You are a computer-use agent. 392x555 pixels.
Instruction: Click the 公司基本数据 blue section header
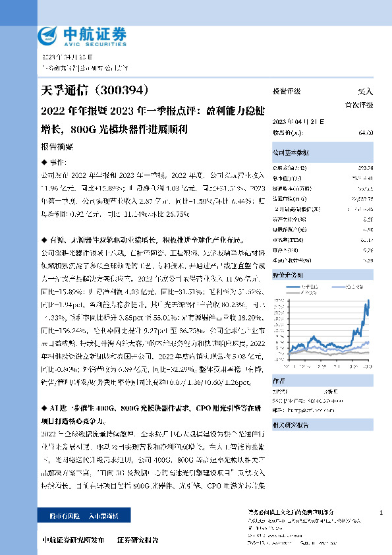[x=323, y=152]
